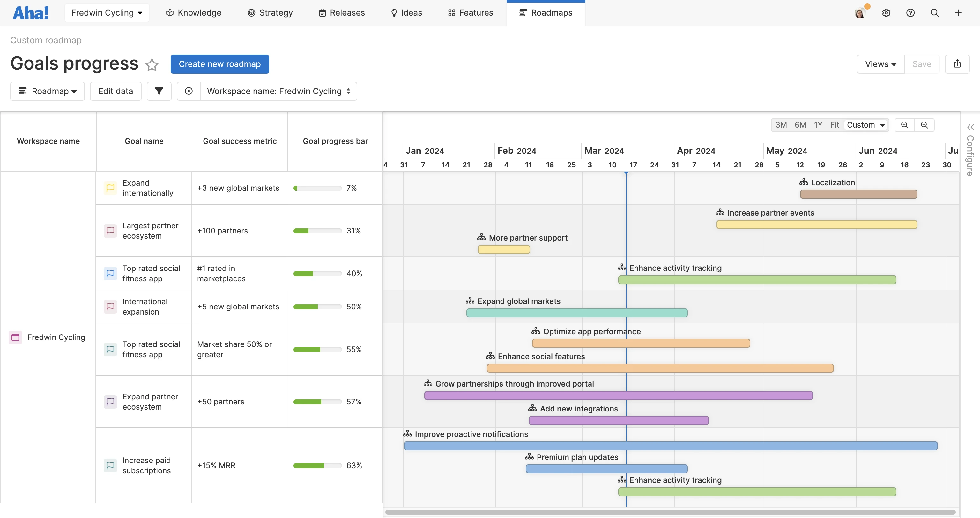This screenshot has width=980, height=518.
Task: Open search with the magnifying glass icon
Action: [935, 12]
